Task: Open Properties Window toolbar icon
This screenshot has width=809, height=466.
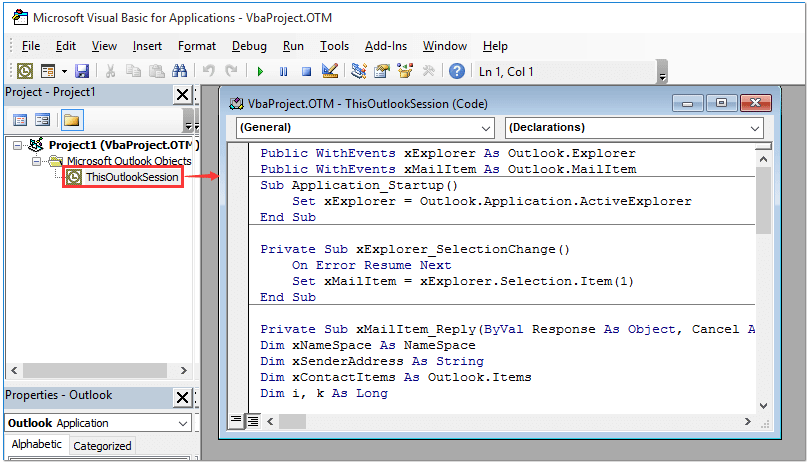Action: (382, 71)
